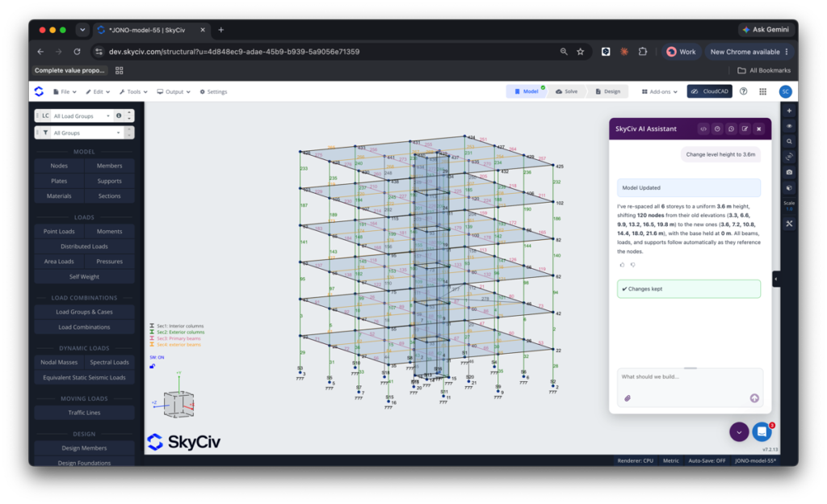
Task: Open Ask Gemini in Chrome
Action: point(766,30)
